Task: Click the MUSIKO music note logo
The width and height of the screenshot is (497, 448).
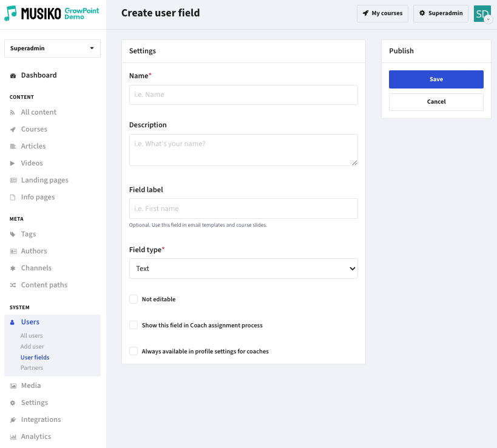Action: tap(10, 13)
